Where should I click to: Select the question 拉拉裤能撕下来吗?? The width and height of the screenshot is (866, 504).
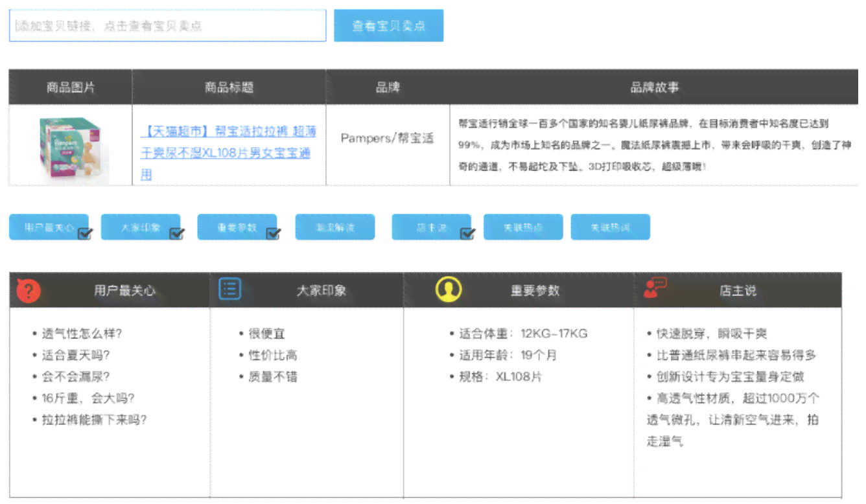[94, 420]
